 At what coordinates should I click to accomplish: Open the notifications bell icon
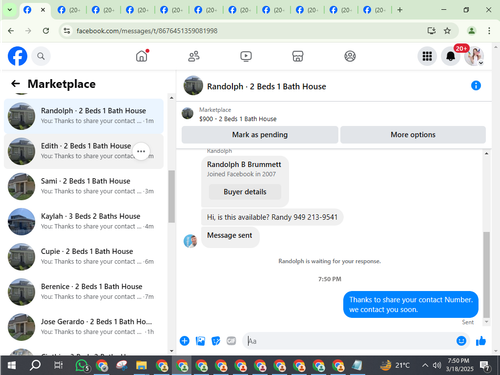coord(450,56)
